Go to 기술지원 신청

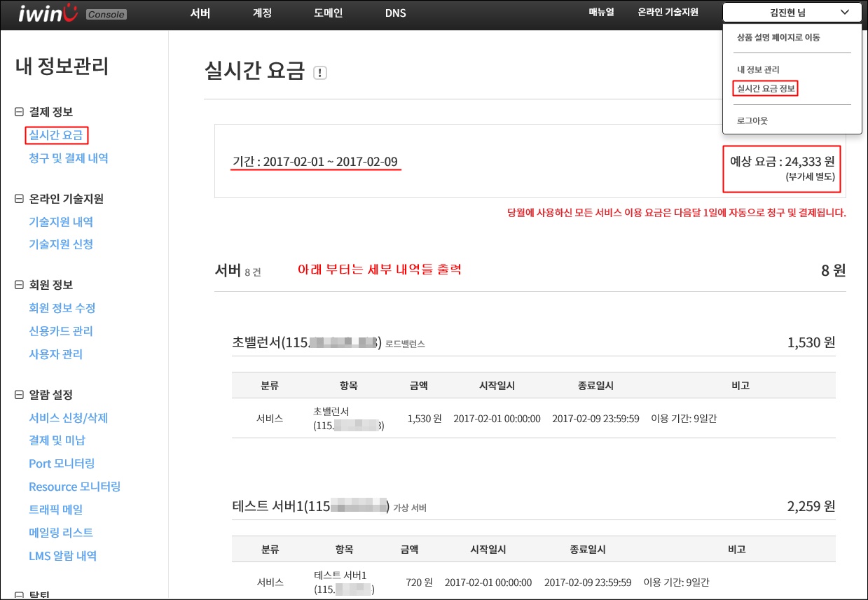[61, 244]
